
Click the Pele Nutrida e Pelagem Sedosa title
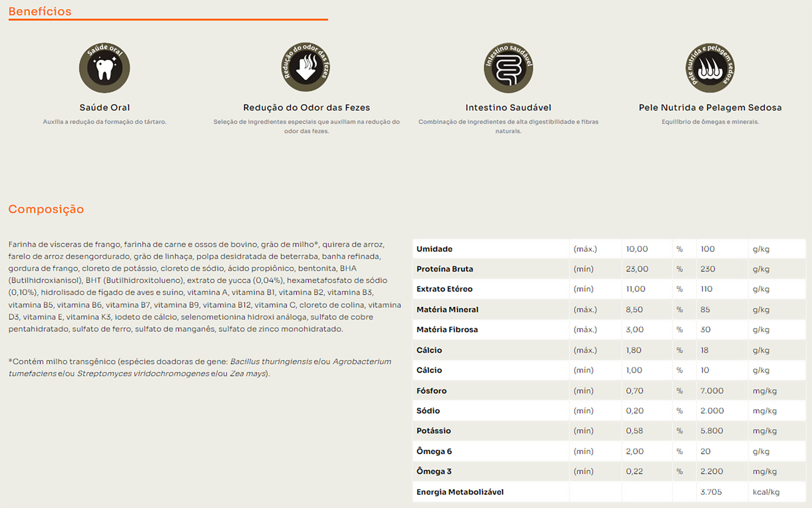(x=710, y=108)
